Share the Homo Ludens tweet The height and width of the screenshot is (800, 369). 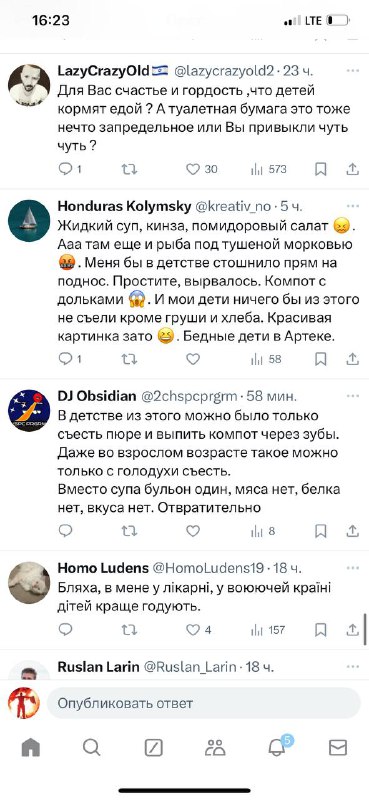coord(353,630)
